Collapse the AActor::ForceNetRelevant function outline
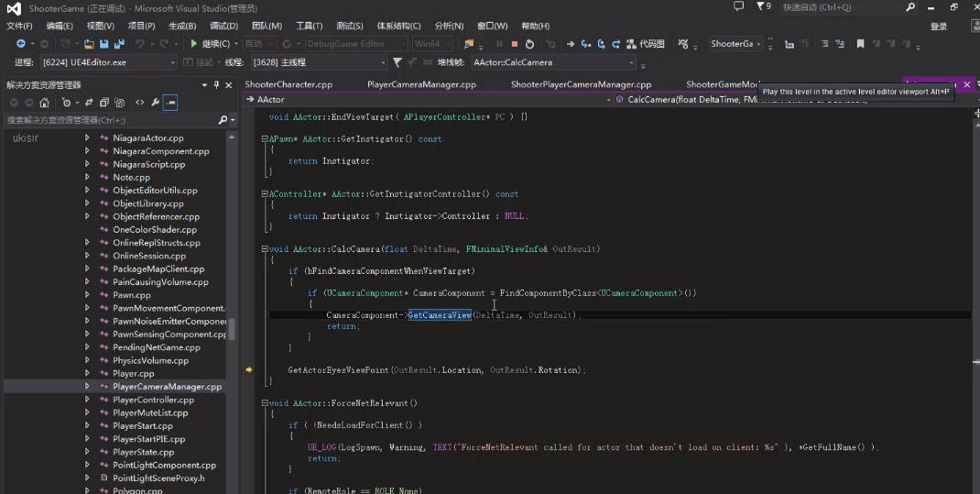The height and width of the screenshot is (494, 980). pyautogui.click(x=265, y=403)
